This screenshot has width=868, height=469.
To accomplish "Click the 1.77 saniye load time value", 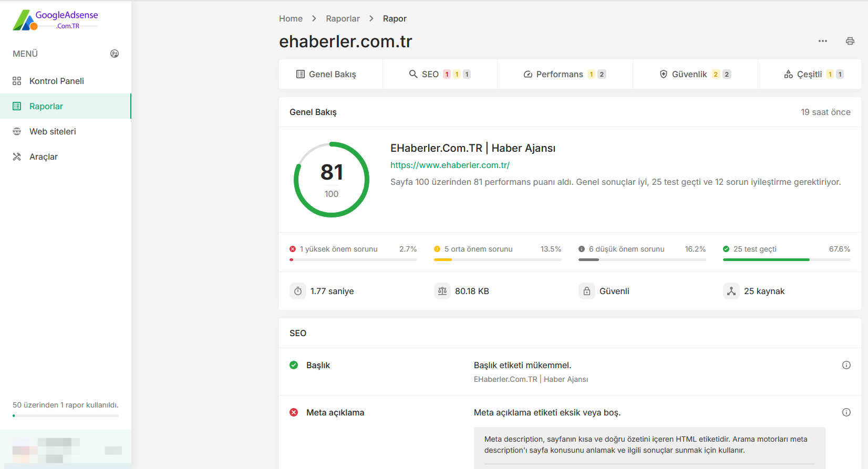I will (x=332, y=291).
